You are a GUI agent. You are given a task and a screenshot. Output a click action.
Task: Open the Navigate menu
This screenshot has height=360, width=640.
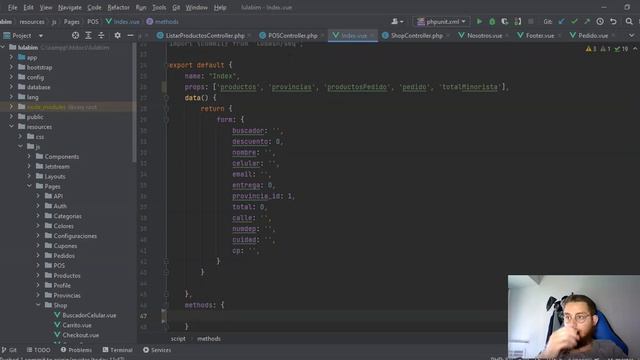(x=70, y=7)
